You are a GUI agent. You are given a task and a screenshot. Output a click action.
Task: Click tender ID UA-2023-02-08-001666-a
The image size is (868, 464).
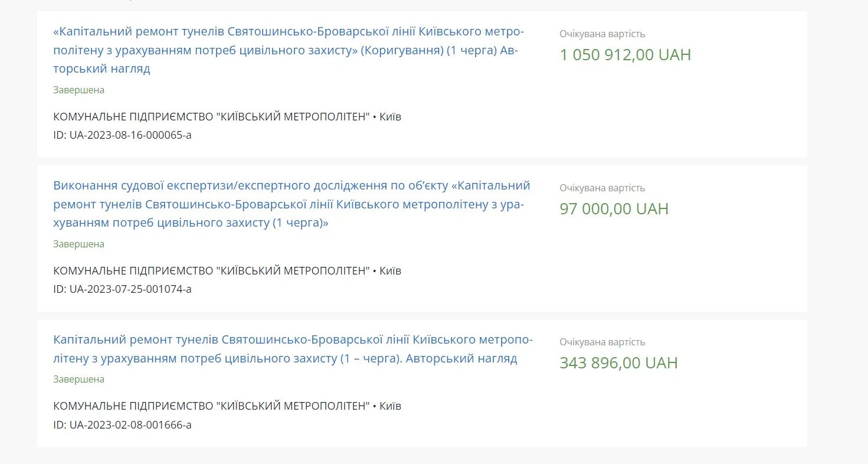point(122,425)
